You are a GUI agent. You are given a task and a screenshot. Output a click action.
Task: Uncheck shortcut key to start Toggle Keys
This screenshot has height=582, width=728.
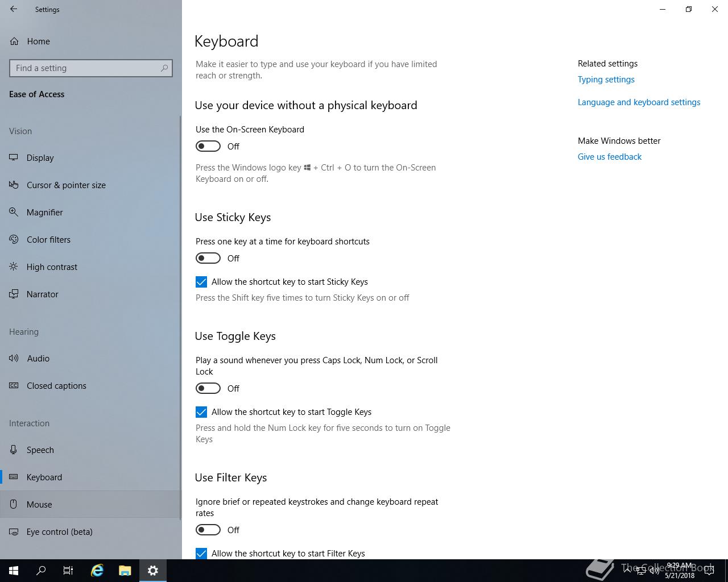coord(201,412)
